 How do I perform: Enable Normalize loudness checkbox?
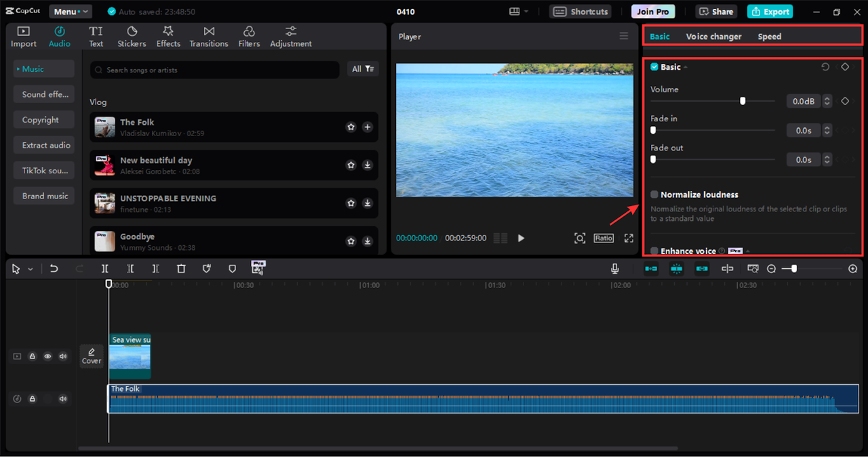tap(654, 194)
